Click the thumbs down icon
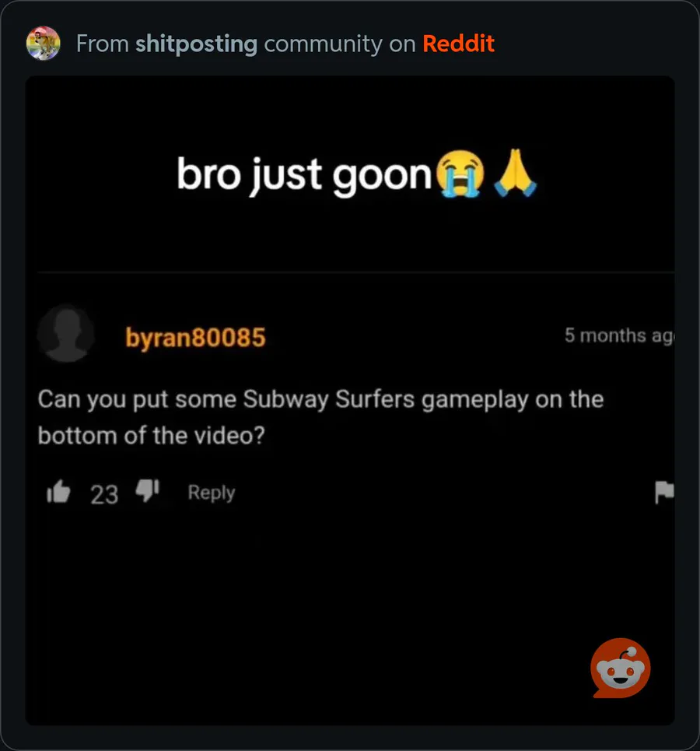This screenshot has height=751, width=700. pos(147,491)
